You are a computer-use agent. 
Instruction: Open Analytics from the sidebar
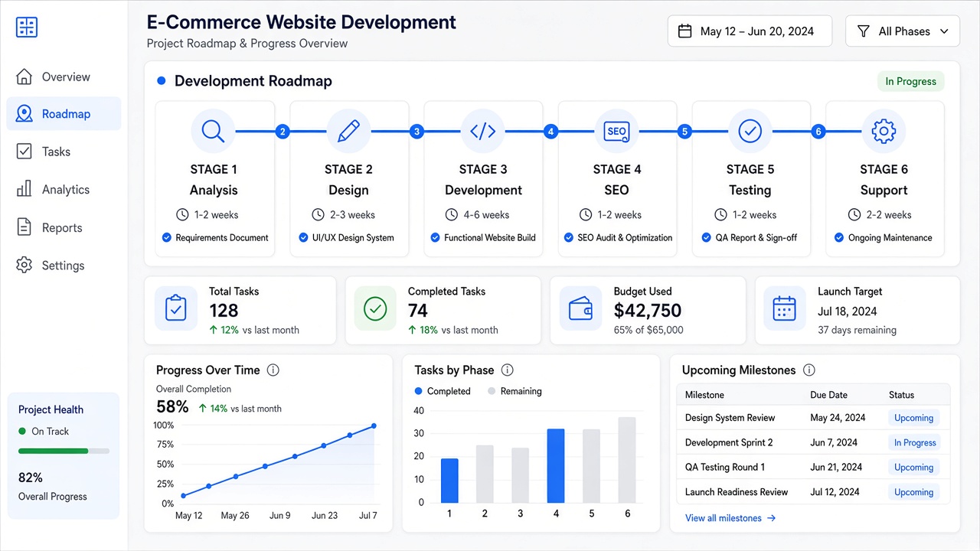click(x=64, y=190)
